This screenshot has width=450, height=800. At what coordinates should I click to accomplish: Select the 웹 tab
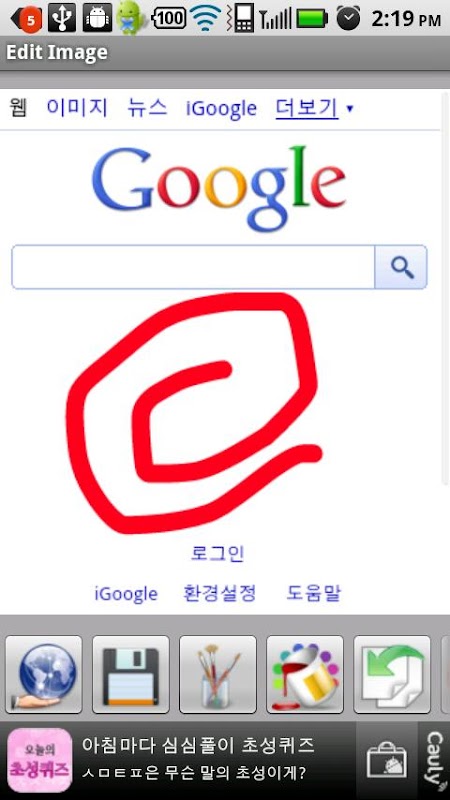[18, 108]
